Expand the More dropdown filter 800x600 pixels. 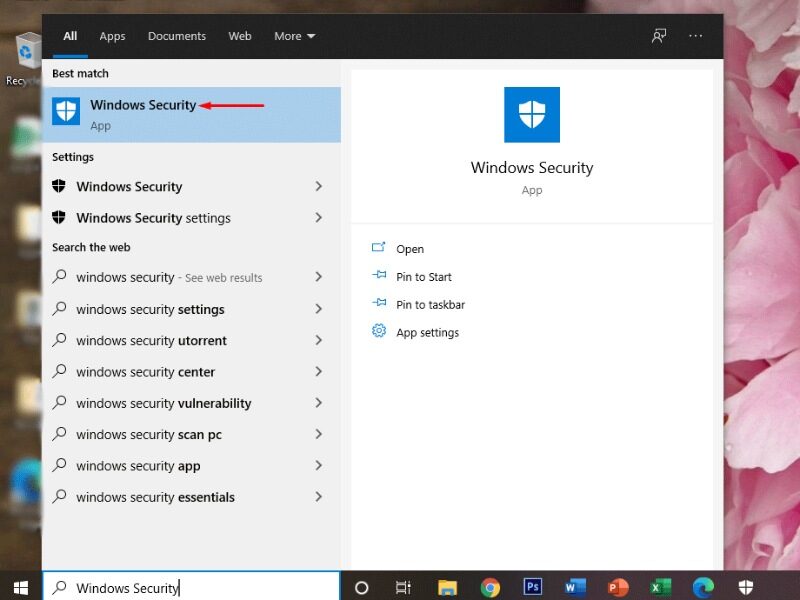(x=294, y=36)
